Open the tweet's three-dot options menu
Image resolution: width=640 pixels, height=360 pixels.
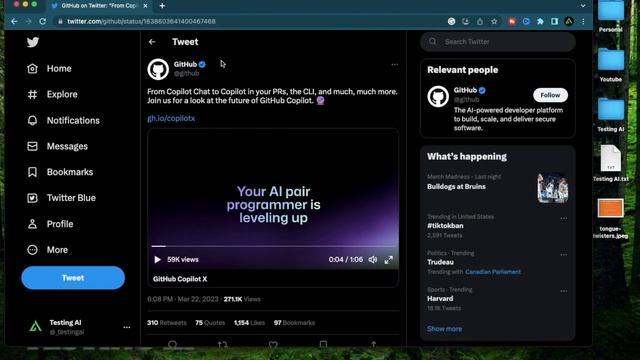[x=395, y=64]
